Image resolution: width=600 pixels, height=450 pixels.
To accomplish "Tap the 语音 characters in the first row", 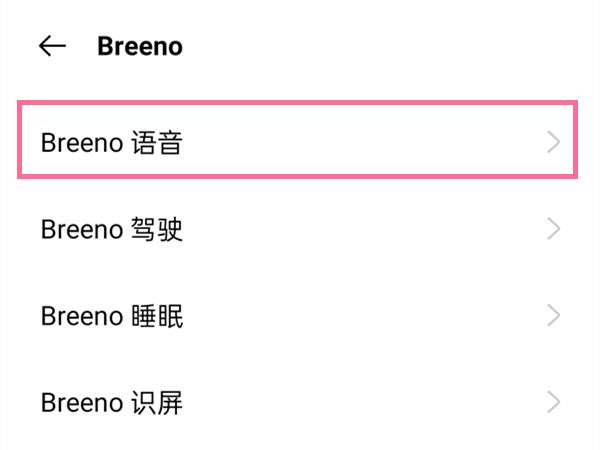I will click(158, 143).
